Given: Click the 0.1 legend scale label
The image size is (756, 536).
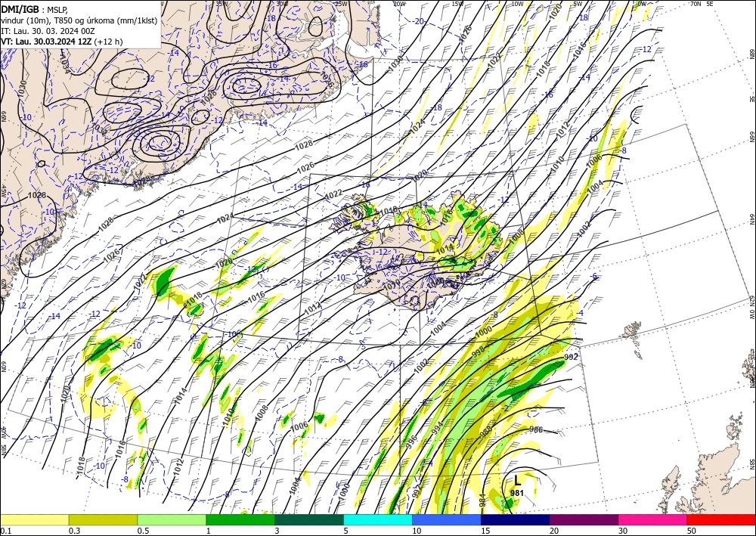Looking at the screenshot, I should point(5,531).
